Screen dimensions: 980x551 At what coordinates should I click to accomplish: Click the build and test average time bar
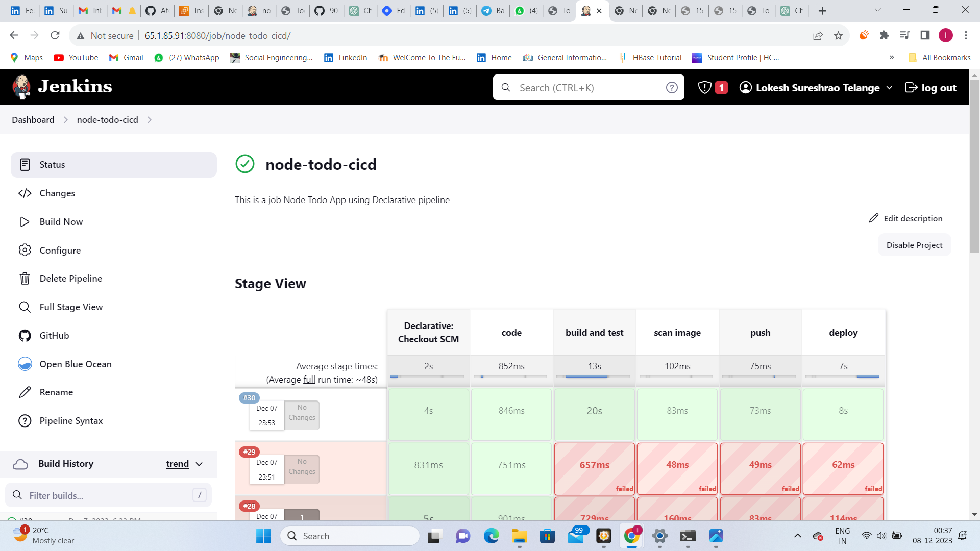tap(594, 377)
